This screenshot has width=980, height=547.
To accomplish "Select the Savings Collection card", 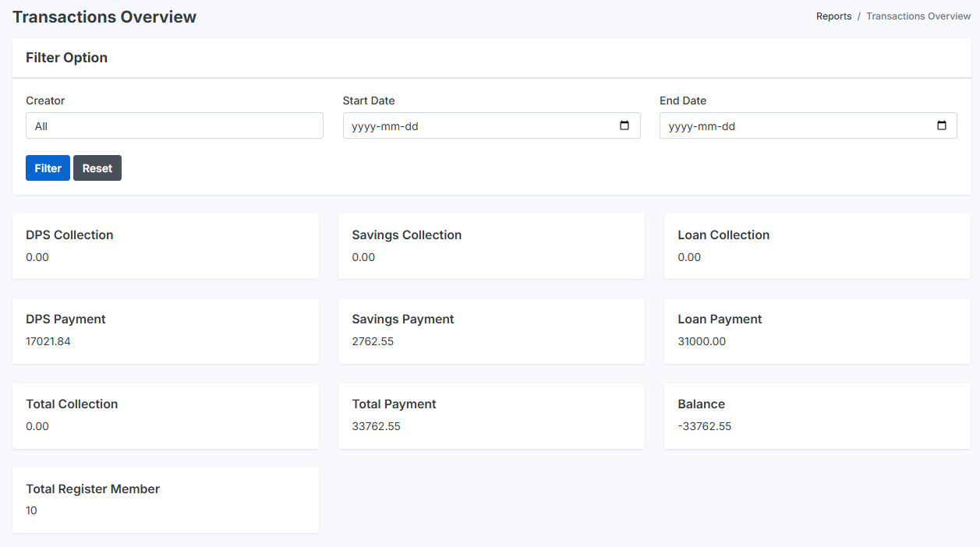I will pyautogui.click(x=491, y=246).
